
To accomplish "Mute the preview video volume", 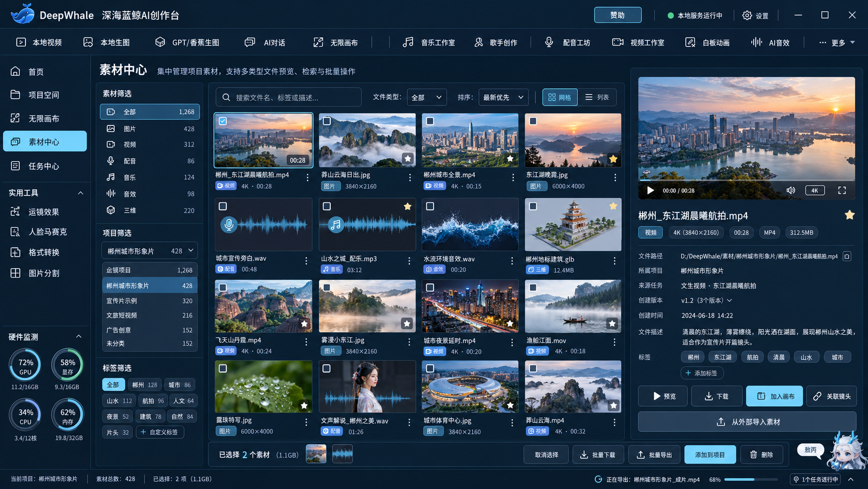I will [x=791, y=190].
